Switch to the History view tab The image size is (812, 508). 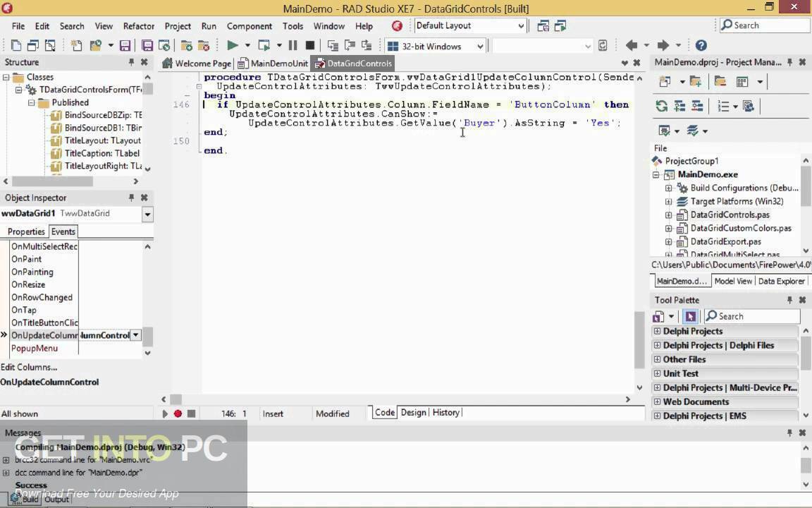coord(446,412)
